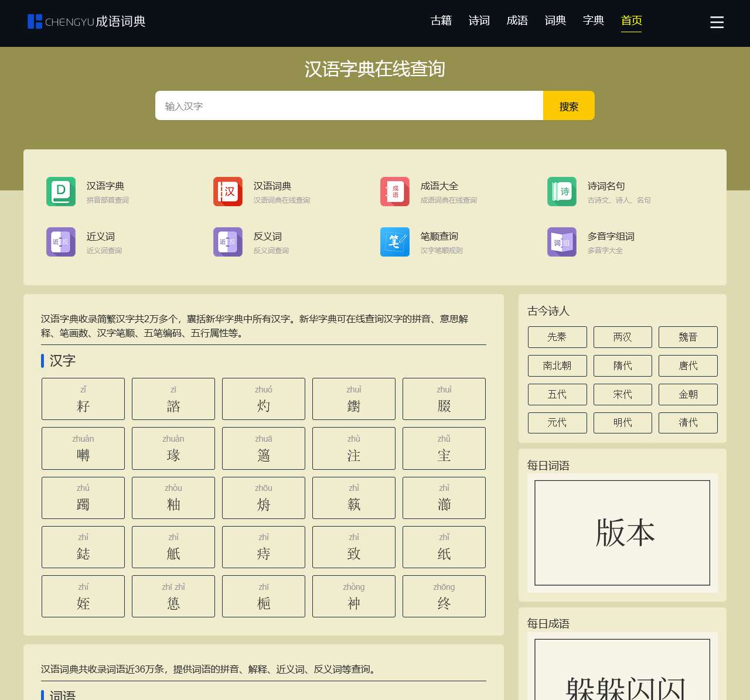Click the 输入汉字 search input field
The image size is (750, 700).
click(x=349, y=105)
